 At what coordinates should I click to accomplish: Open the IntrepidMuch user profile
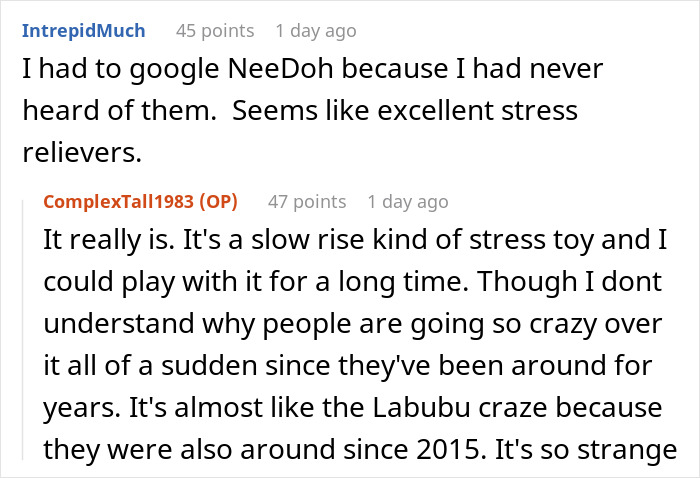83,31
